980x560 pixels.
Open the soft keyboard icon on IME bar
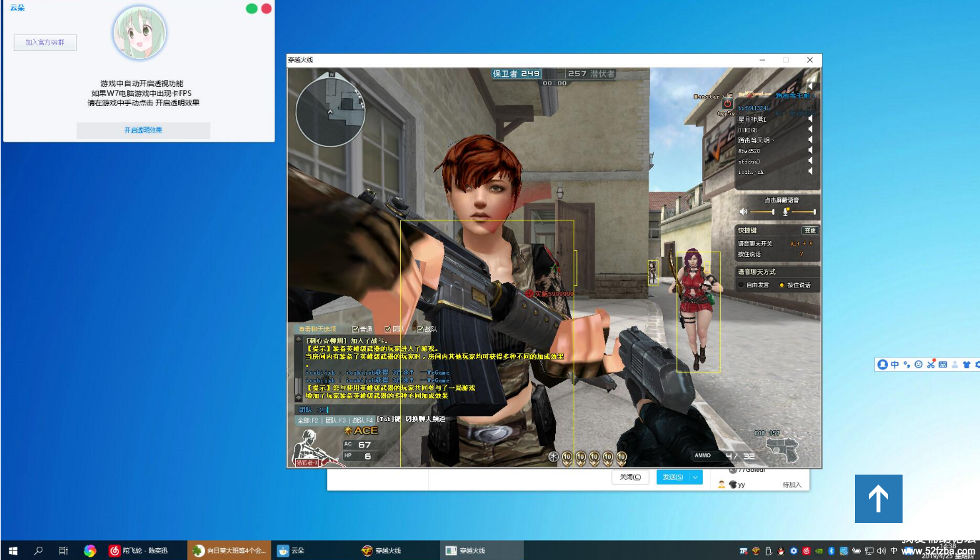tap(943, 365)
